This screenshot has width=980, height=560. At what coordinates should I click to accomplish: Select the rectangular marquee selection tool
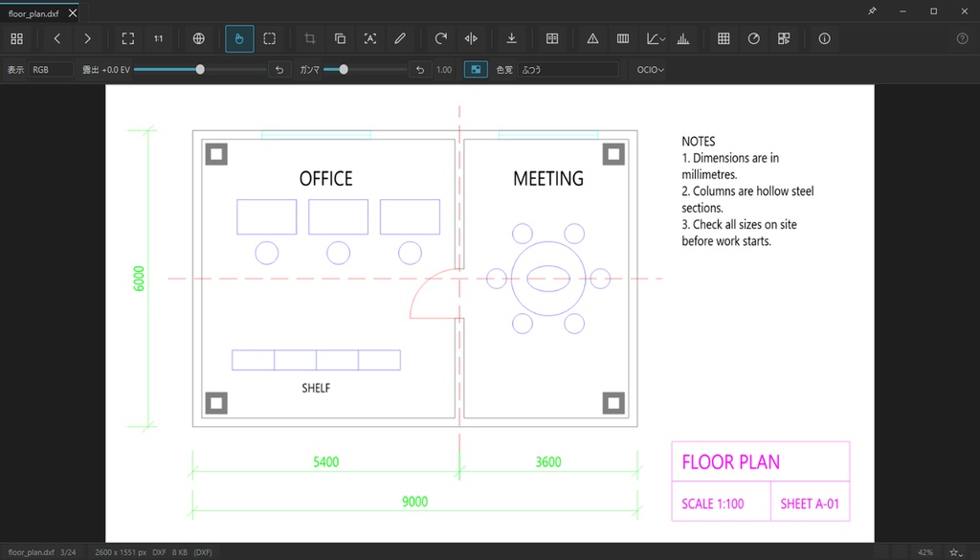point(269,38)
